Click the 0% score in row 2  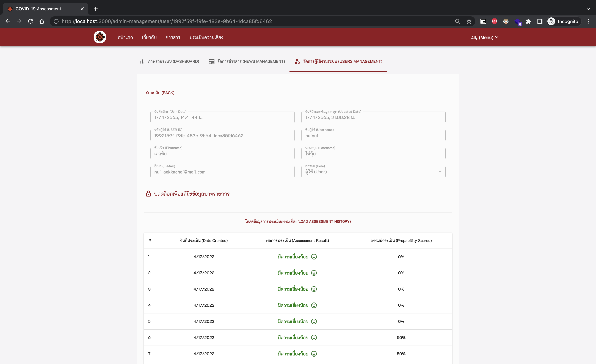click(401, 273)
